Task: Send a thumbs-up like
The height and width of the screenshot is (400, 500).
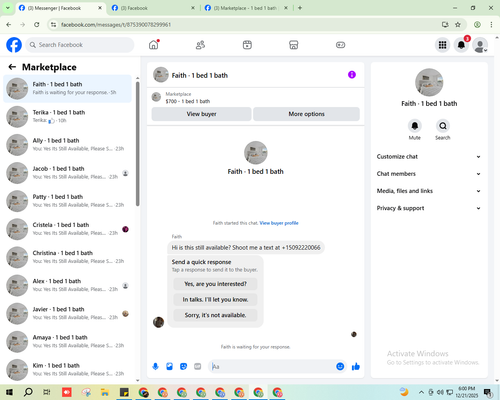Action: (x=356, y=367)
